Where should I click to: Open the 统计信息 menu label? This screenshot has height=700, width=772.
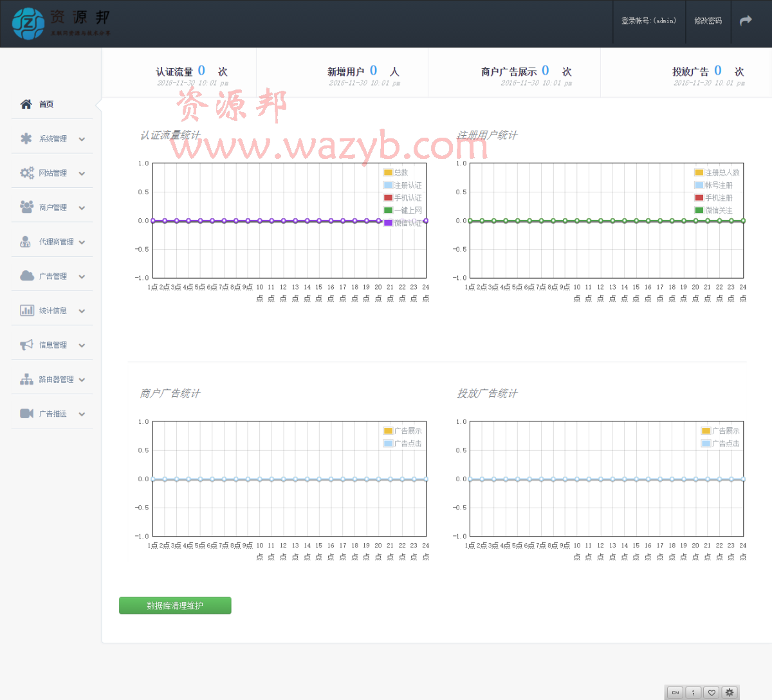tap(53, 311)
